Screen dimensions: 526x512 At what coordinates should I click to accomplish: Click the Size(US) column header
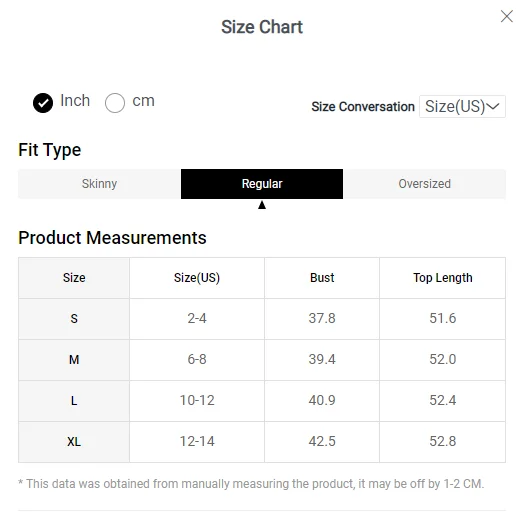197,278
